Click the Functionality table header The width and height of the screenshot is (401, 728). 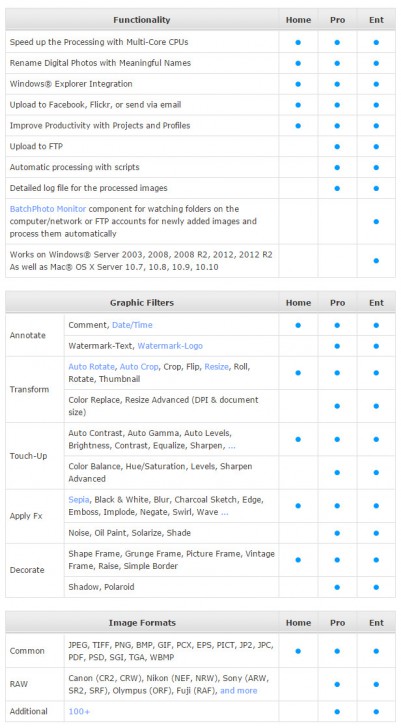tap(142, 20)
